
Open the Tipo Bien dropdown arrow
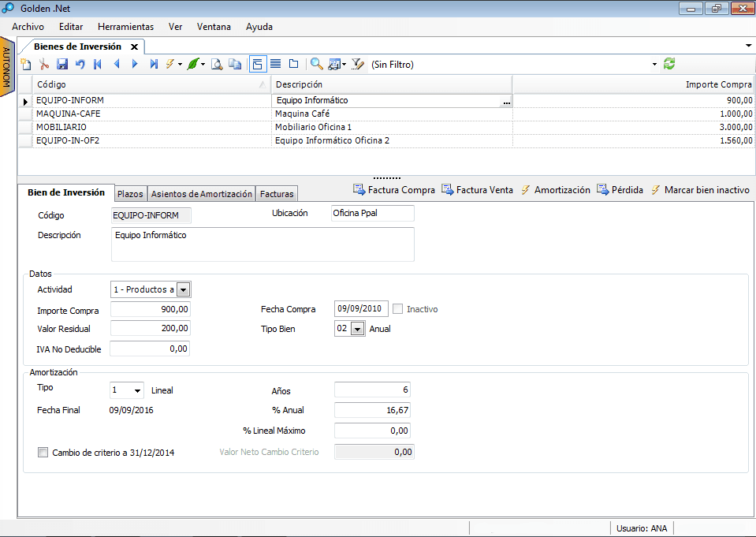tap(357, 329)
